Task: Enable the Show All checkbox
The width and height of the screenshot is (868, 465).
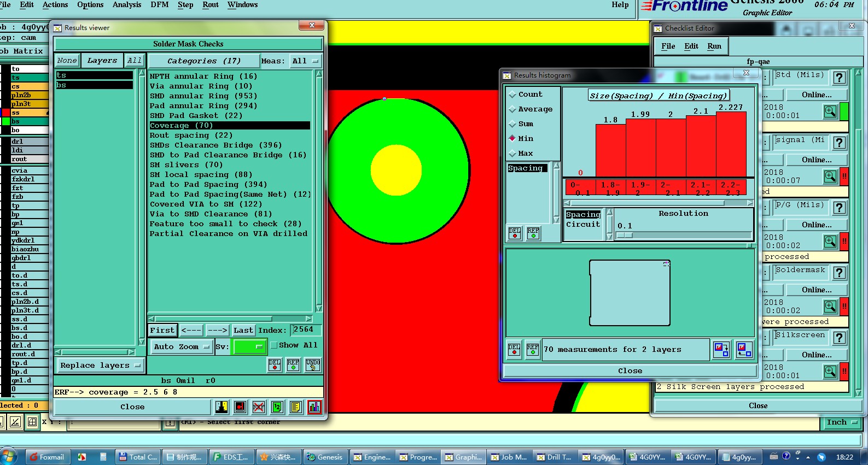Action: 274,345
